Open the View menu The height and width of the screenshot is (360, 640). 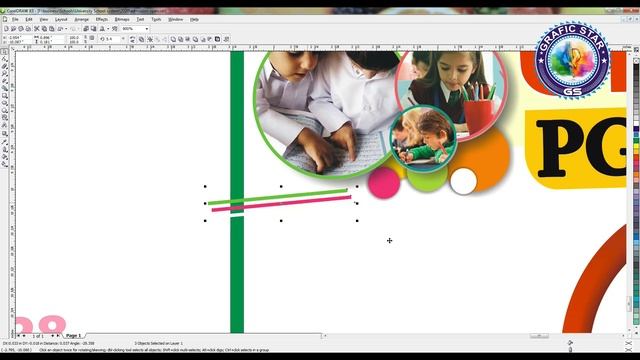(x=44, y=19)
